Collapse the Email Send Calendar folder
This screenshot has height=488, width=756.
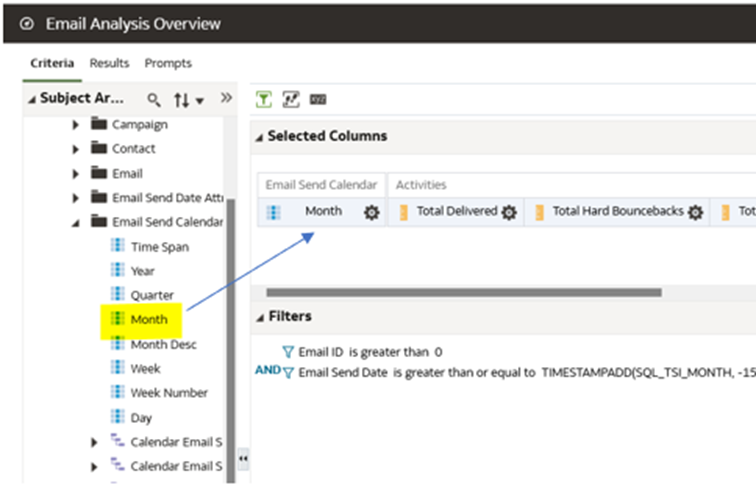tap(76, 223)
